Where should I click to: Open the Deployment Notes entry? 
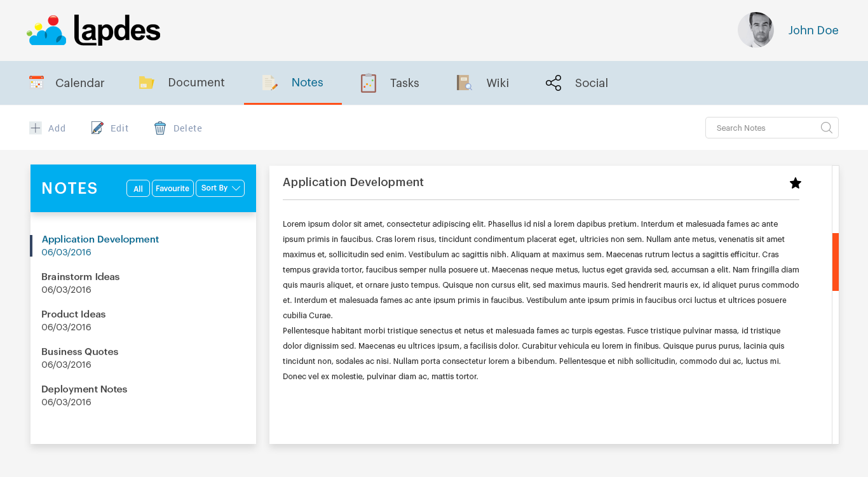(x=84, y=389)
